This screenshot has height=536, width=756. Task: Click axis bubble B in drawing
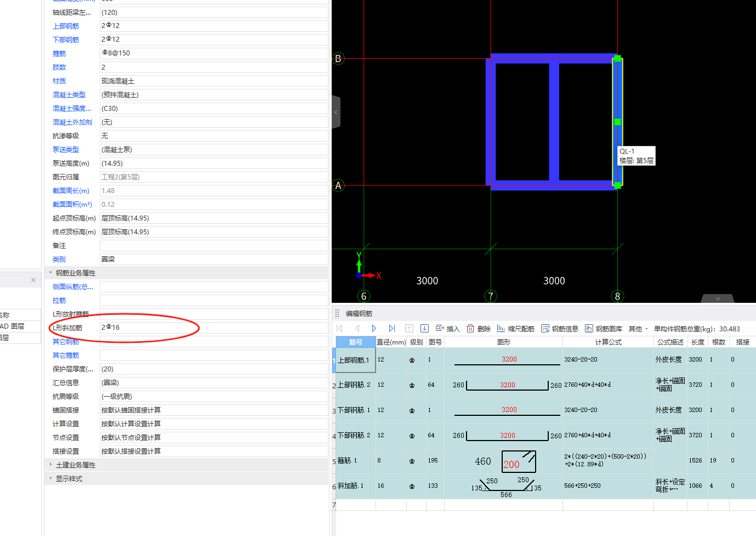pyautogui.click(x=338, y=58)
